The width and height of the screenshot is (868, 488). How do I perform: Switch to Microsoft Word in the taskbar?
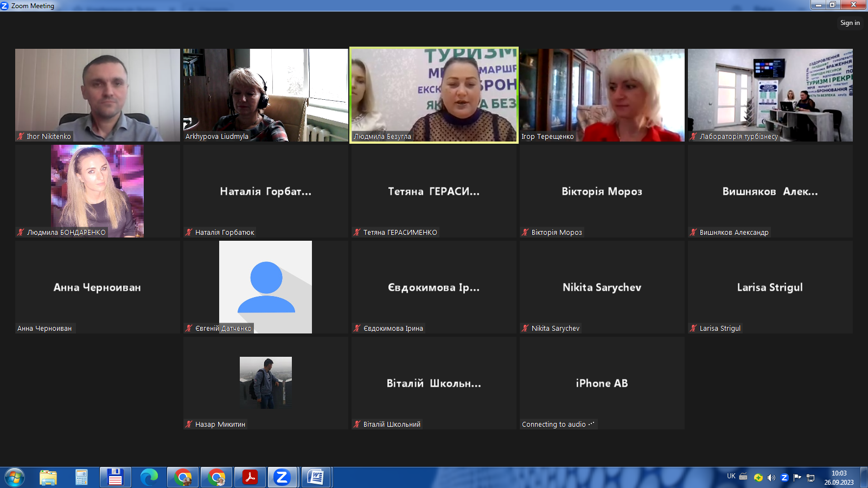coord(315,477)
